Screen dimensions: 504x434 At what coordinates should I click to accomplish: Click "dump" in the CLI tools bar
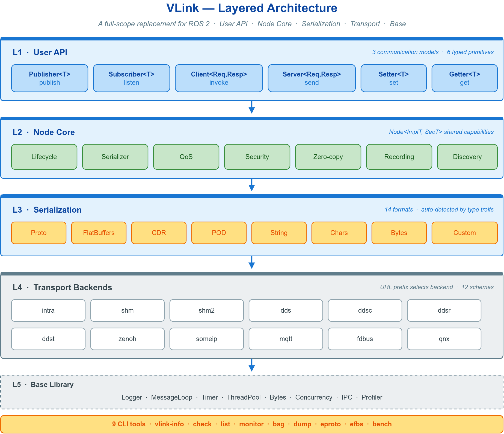[303, 424]
